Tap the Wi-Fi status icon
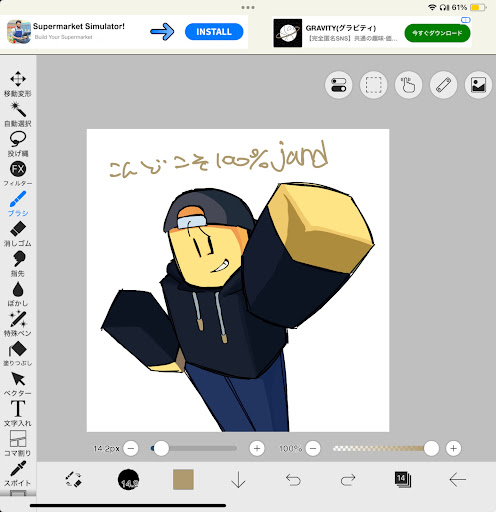The width and height of the screenshot is (496, 512). (x=432, y=7)
